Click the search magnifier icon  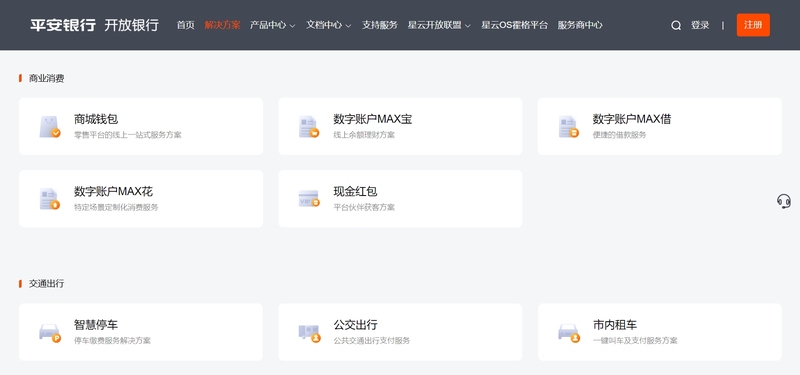[676, 26]
